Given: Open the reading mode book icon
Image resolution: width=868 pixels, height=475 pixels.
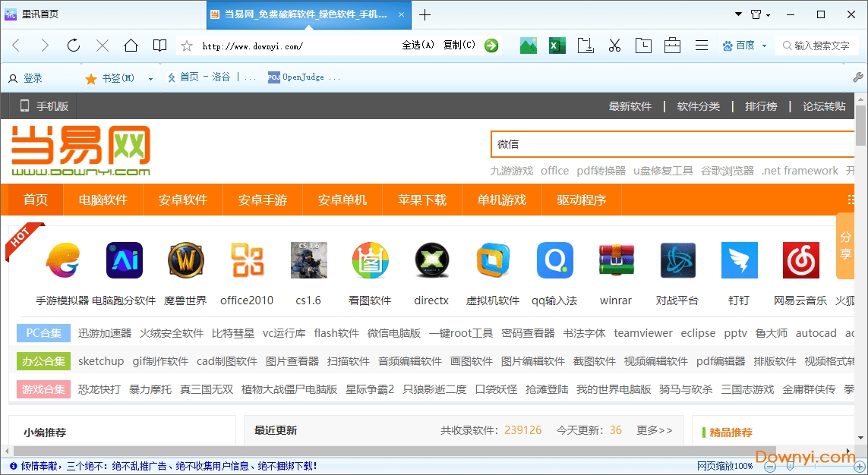Looking at the screenshot, I should coord(159,46).
